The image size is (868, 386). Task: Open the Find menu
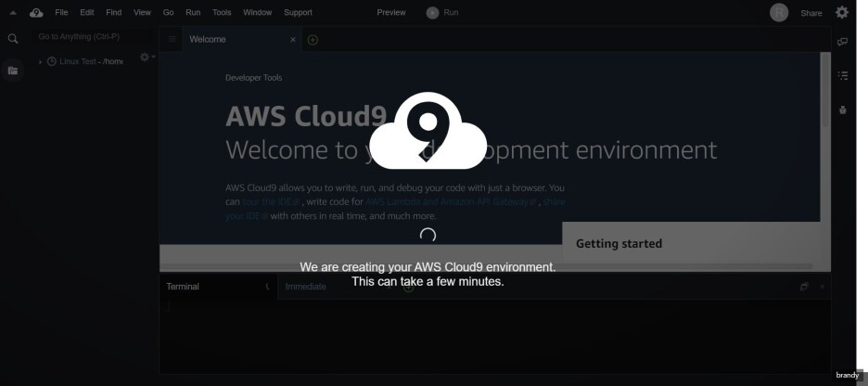[113, 12]
